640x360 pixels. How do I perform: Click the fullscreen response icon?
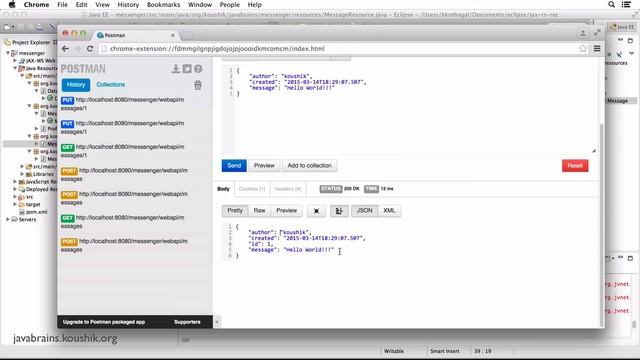tap(316, 211)
